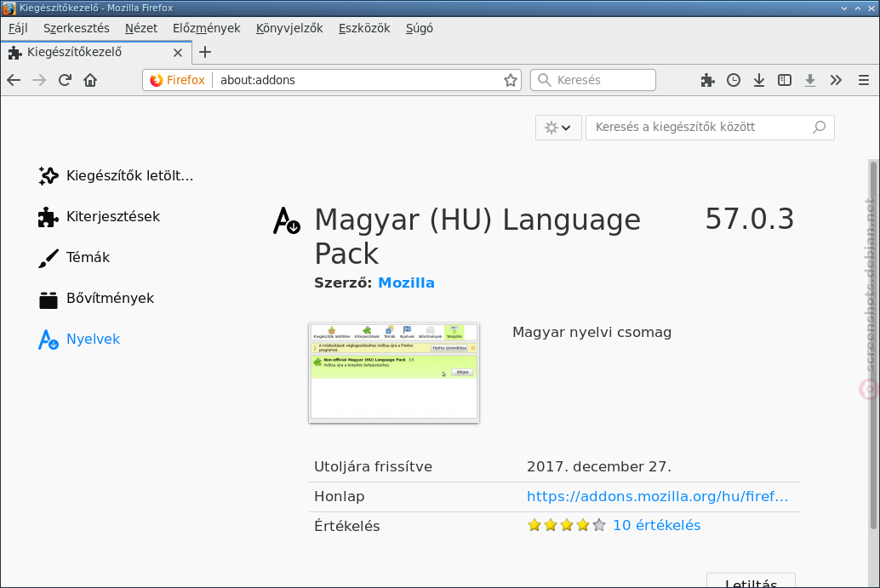Select Kiegészítők letöltése category
The height and width of the screenshot is (588, 880).
(x=117, y=175)
